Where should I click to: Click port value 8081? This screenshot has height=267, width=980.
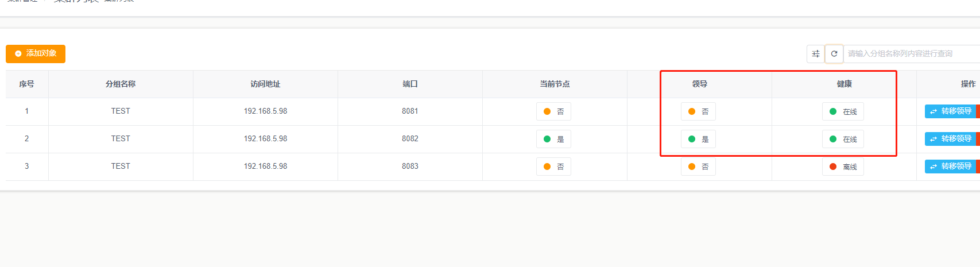410,111
